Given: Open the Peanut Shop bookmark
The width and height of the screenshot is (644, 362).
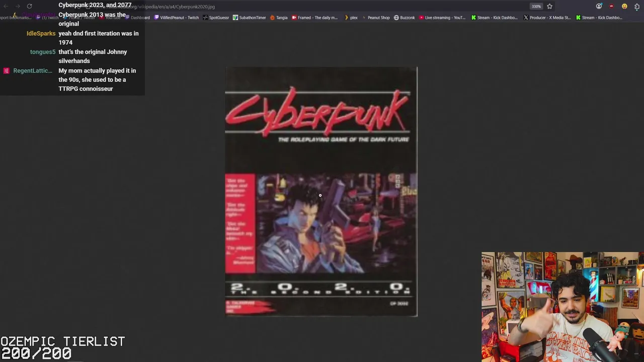Looking at the screenshot, I should pos(375,18).
